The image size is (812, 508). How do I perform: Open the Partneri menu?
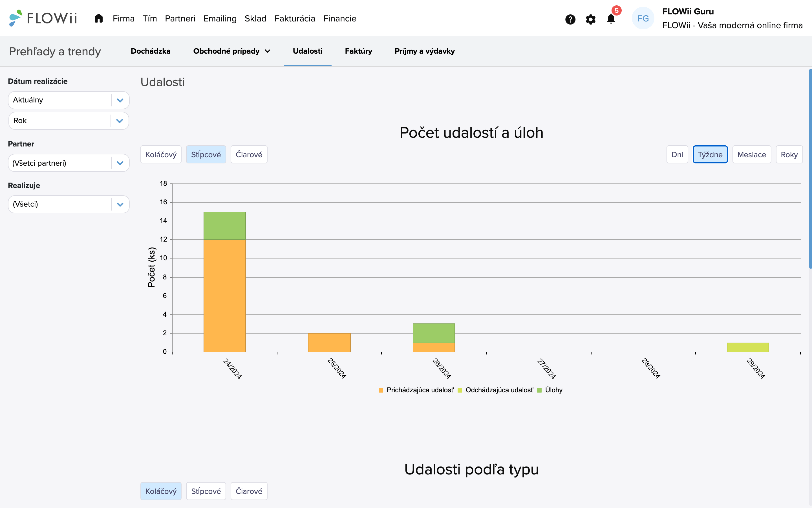pos(180,18)
